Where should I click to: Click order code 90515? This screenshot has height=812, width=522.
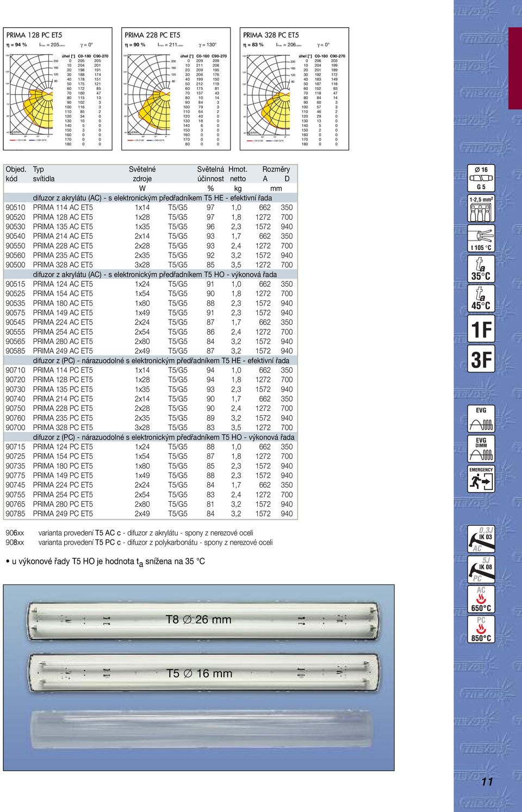point(15,284)
